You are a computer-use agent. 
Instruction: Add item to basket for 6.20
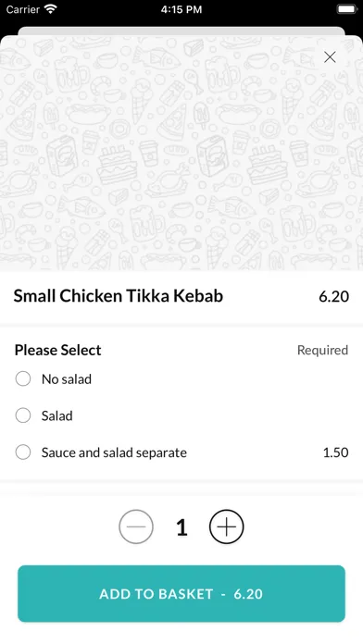(x=181, y=593)
